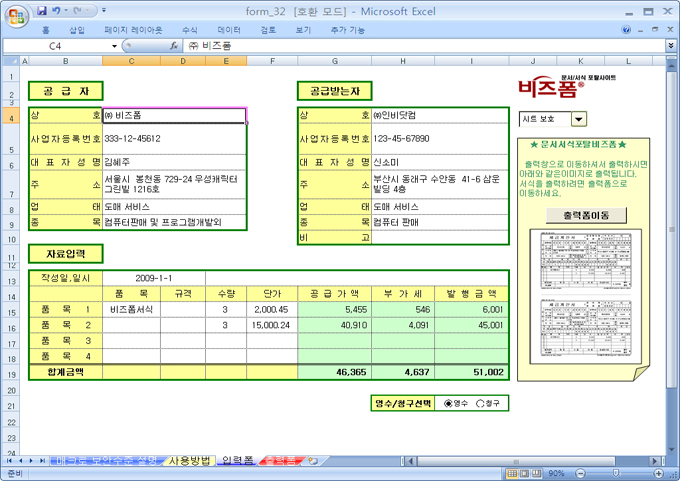The width and height of the screenshot is (680, 481).
Task: Open the 시트 보호 dropdown
Action: point(578,119)
